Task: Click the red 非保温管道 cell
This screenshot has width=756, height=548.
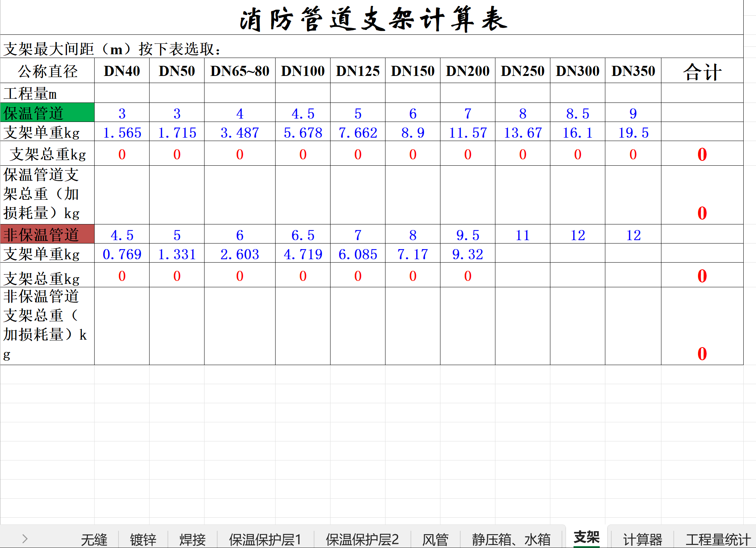Action: coord(47,235)
